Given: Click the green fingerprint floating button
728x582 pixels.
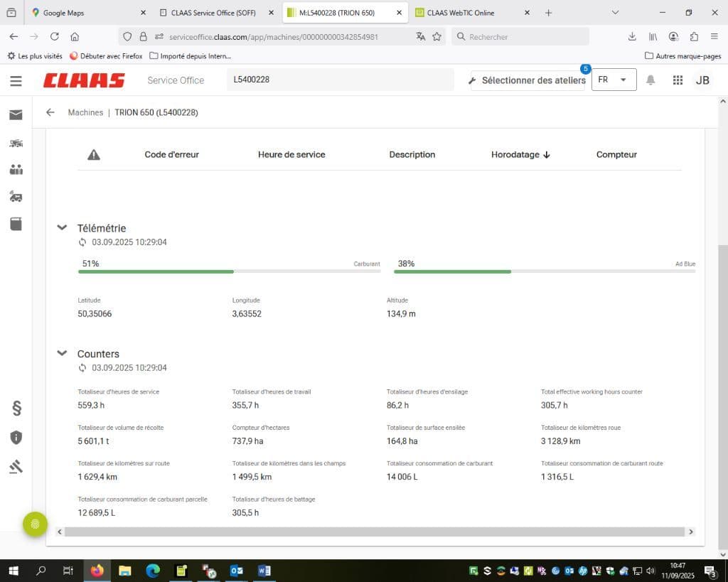Looking at the screenshot, I should [35, 524].
